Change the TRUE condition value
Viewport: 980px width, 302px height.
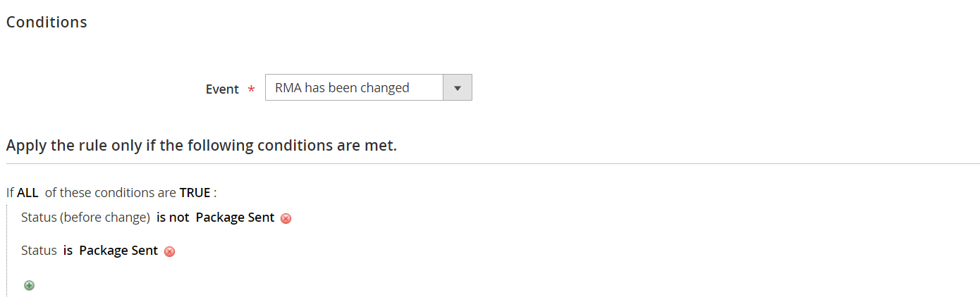[195, 192]
